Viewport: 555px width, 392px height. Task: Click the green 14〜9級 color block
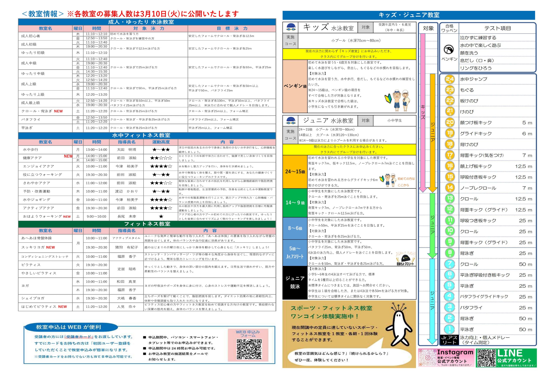click(x=295, y=203)
